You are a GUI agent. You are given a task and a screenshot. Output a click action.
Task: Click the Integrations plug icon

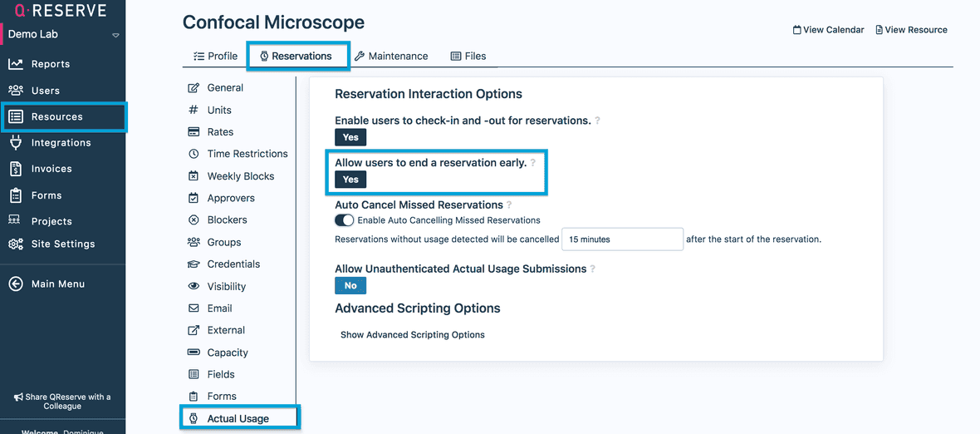16,143
